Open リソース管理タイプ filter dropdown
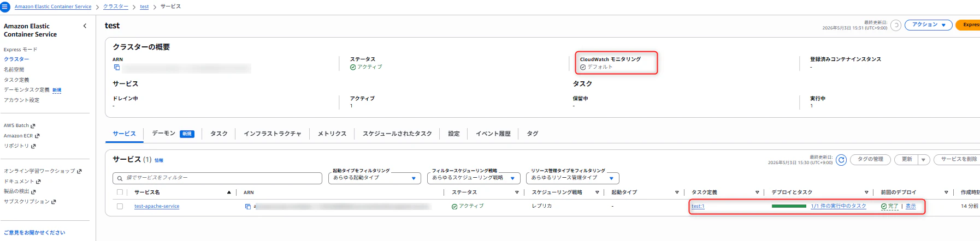Image resolution: width=980 pixels, height=241 pixels. [572, 178]
